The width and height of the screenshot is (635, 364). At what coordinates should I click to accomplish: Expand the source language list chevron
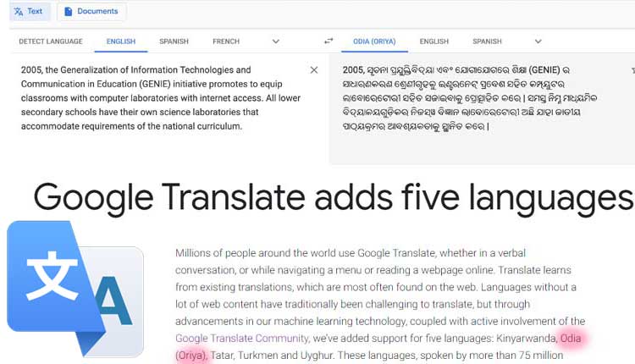pyautogui.click(x=275, y=41)
